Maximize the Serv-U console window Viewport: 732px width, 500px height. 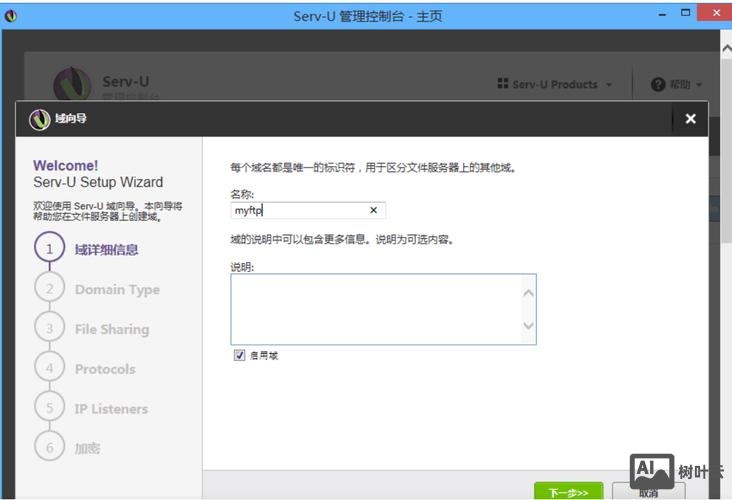click(x=685, y=13)
